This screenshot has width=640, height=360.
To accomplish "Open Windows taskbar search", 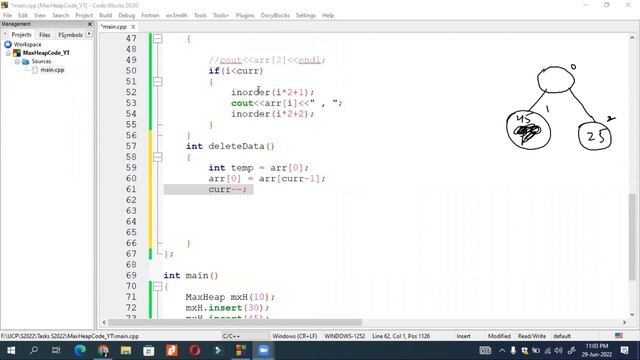I will pyautogui.click(x=34, y=351).
